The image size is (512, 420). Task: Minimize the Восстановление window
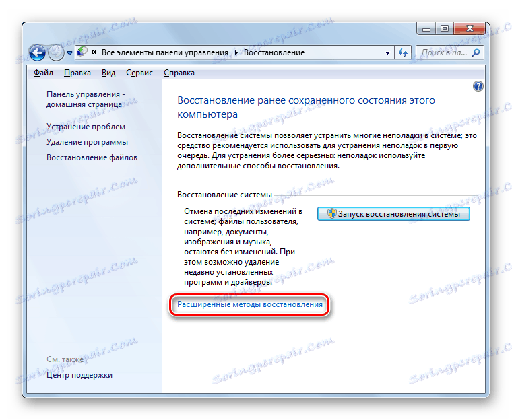[426, 29]
